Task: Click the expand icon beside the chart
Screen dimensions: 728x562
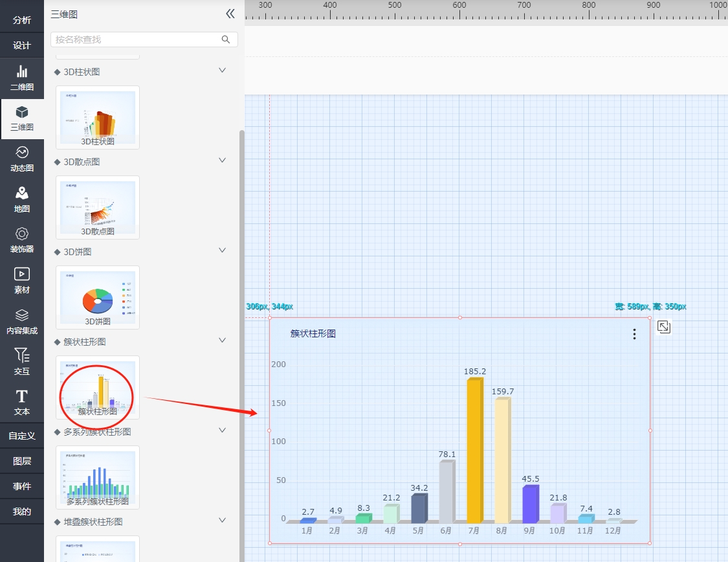Action: point(663,327)
